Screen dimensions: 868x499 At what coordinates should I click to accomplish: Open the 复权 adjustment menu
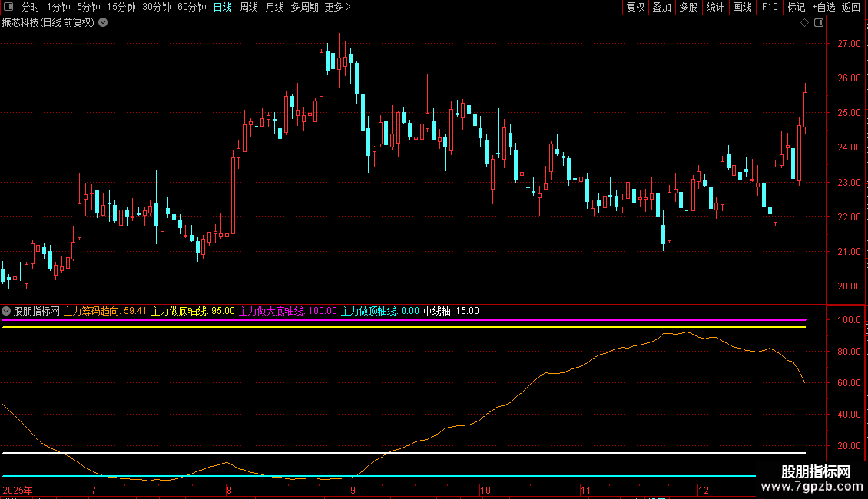pyautogui.click(x=635, y=7)
